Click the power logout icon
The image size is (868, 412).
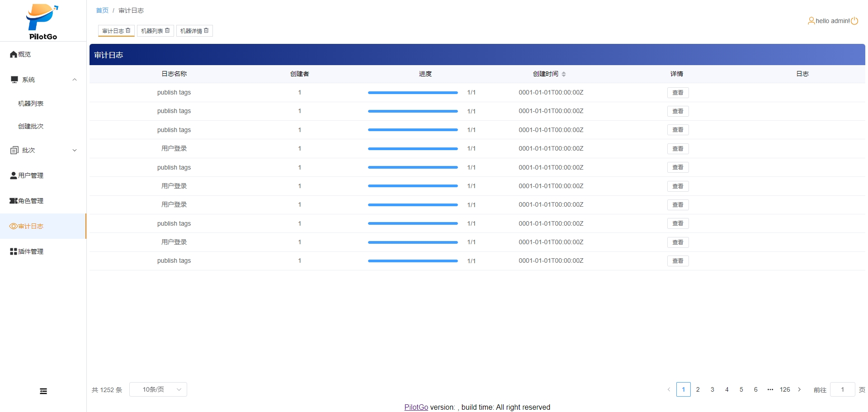tap(854, 21)
